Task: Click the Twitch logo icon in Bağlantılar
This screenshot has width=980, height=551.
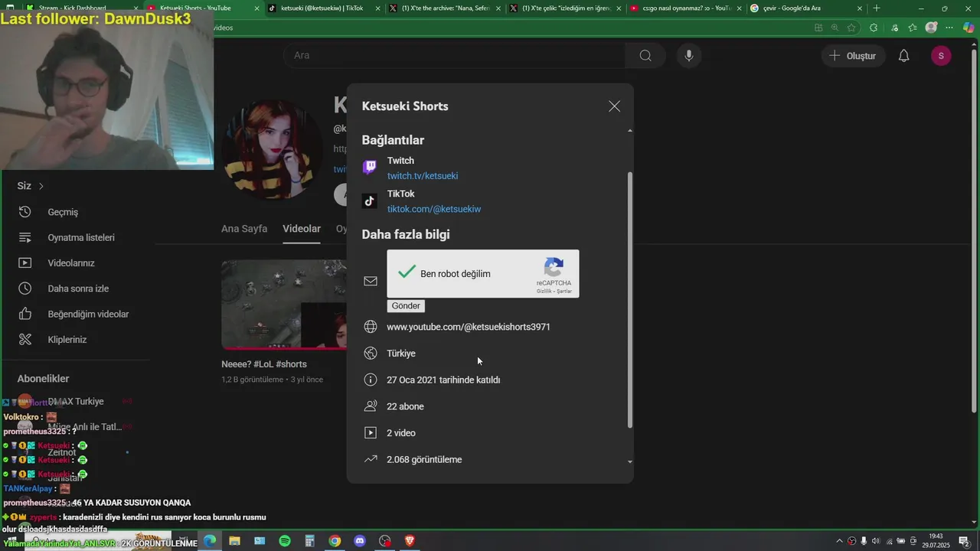Action: pos(370,167)
